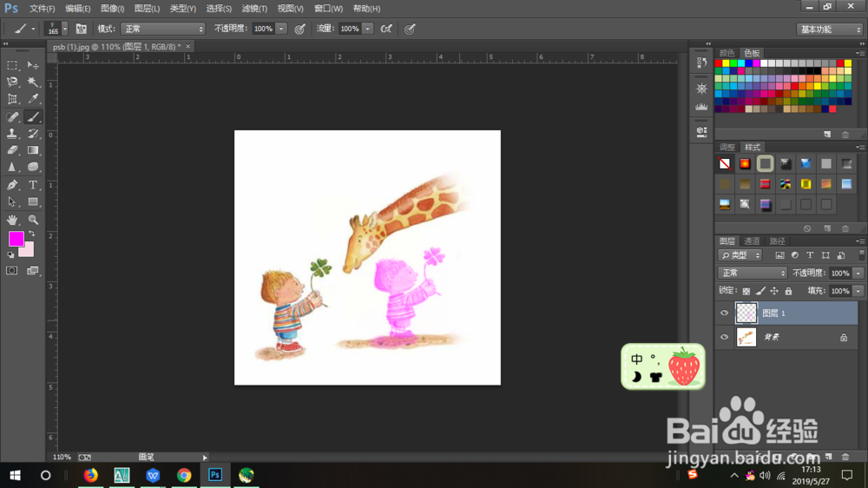The height and width of the screenshot is (488, 868).
Task: Open the 文件(F) menu
Action: click(x=42, y=9)
